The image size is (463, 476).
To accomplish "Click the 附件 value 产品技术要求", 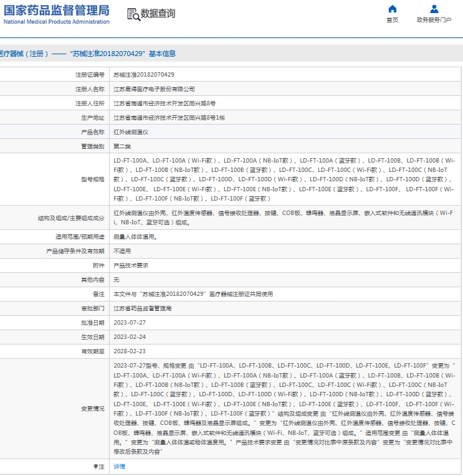I will tap(131, 265).
